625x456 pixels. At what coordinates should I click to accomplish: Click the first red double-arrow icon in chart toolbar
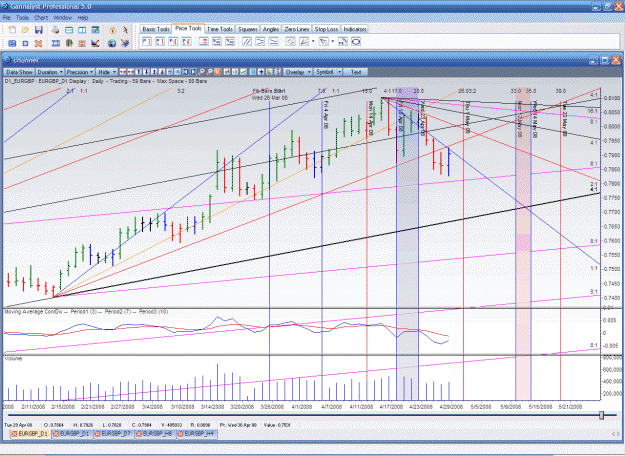coord(123,72)
